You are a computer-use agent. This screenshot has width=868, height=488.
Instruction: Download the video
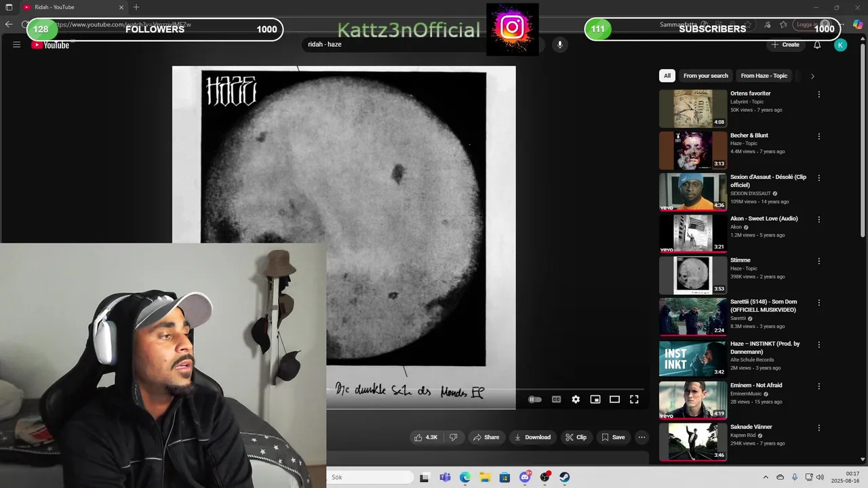click(x=532, y=437)
